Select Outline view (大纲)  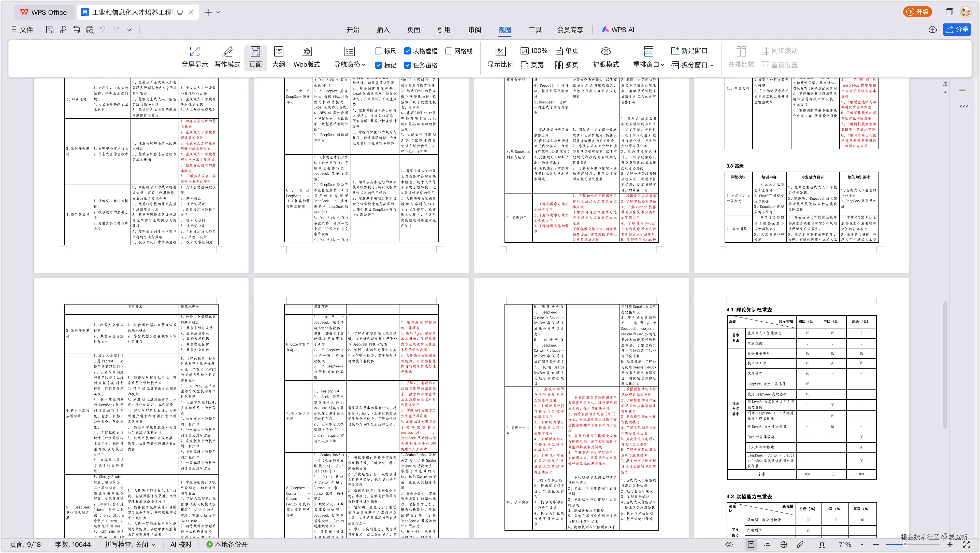click(279, 57)
